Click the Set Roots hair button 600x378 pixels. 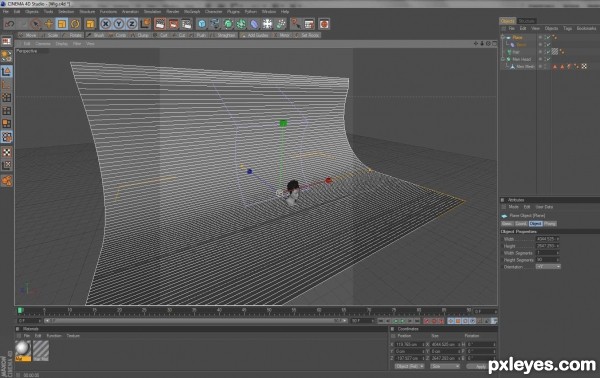[x=307, y=35]
